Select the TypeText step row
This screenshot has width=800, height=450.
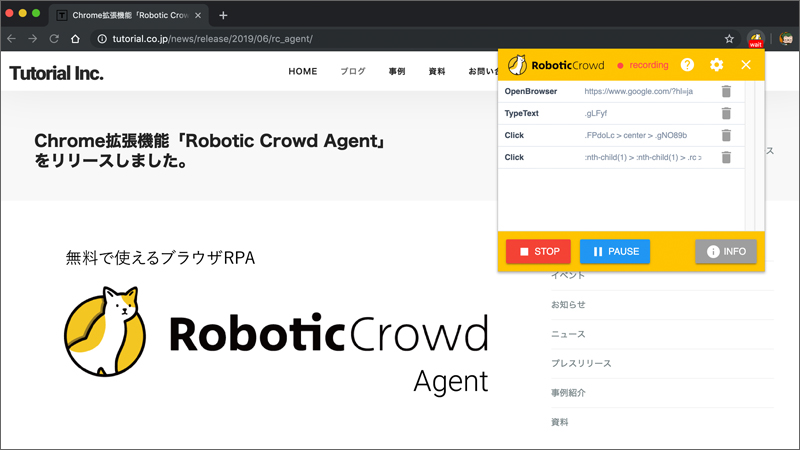[621, 113]
